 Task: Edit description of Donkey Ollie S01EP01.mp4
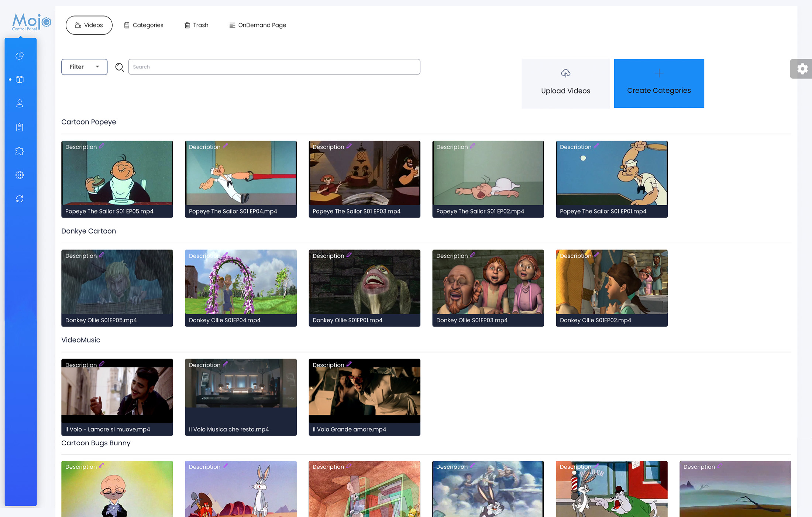tap(349, 255)
